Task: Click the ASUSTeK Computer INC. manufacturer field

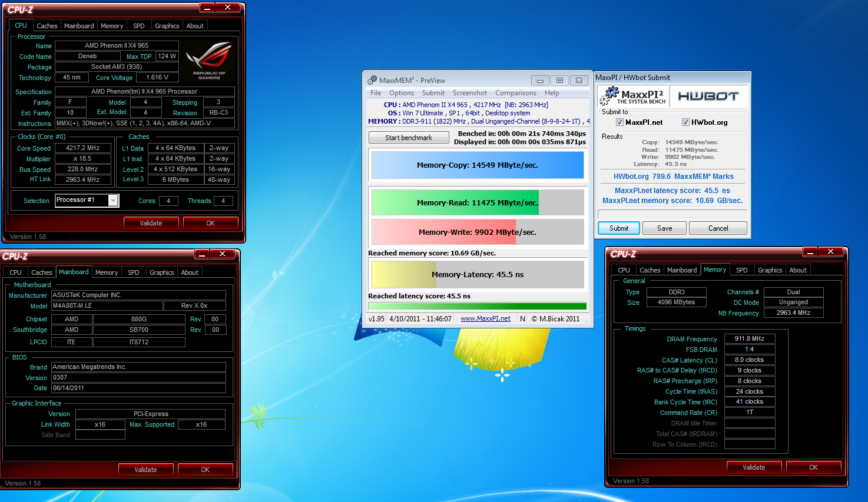Action: coord(138,295)
